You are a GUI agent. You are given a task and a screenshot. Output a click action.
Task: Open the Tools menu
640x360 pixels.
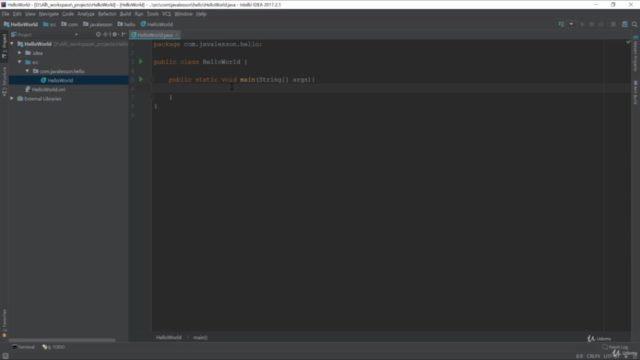tap(153, 14)
